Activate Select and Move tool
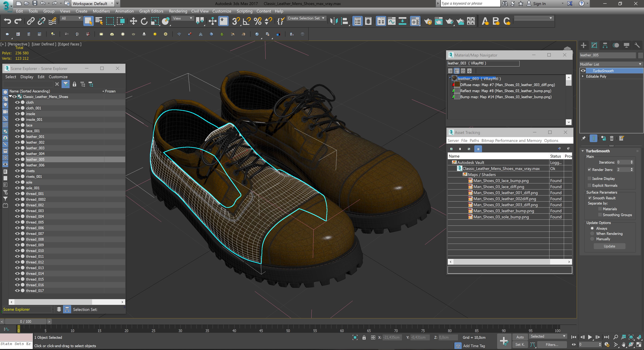The image size is (644, 350). (133, 21)
